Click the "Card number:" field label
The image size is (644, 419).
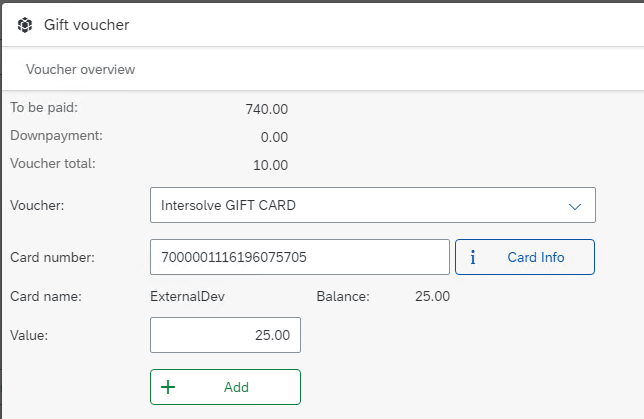pos(52,258)
